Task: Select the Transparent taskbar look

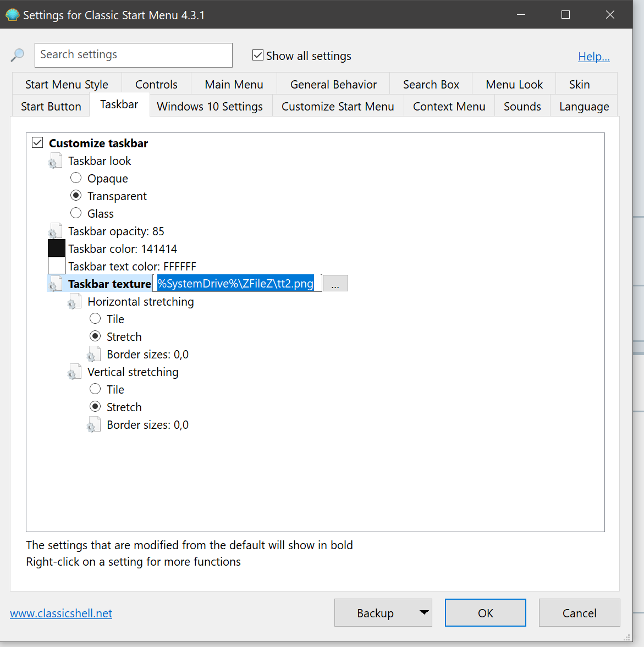Action: [x=76, y=195]
